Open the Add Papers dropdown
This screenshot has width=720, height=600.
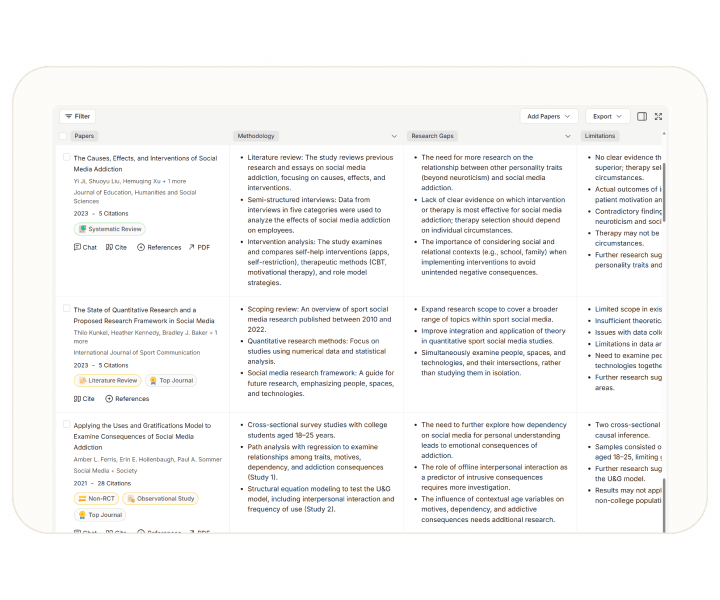click(x=549, y=117)
